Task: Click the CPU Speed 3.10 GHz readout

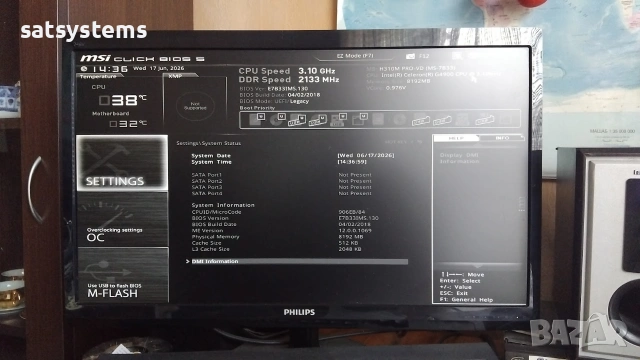Action: pyautogui.click(x=287, y=71)
